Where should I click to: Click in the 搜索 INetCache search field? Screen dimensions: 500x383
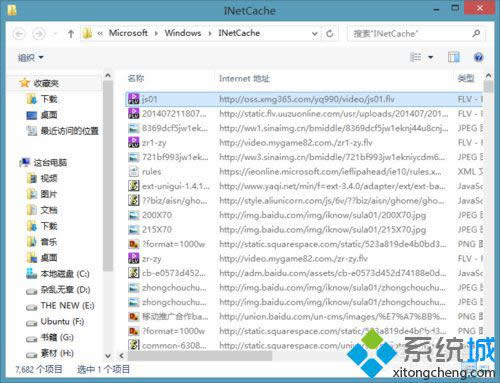click(410, 34)
